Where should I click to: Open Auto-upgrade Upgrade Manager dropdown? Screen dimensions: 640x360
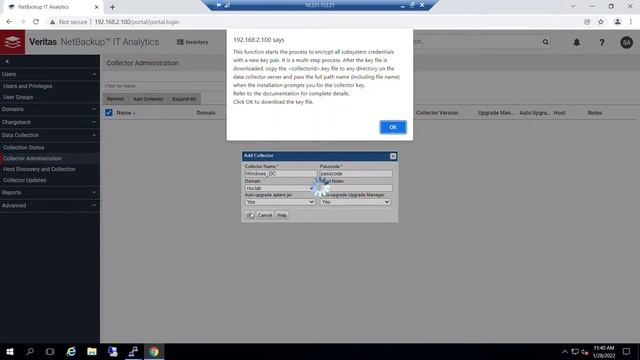point(355,202)
